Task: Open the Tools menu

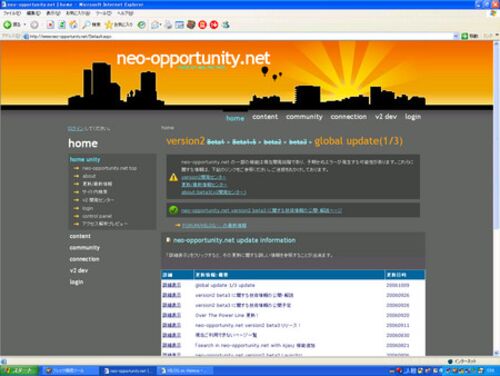Action: click(x=103, y=13)
